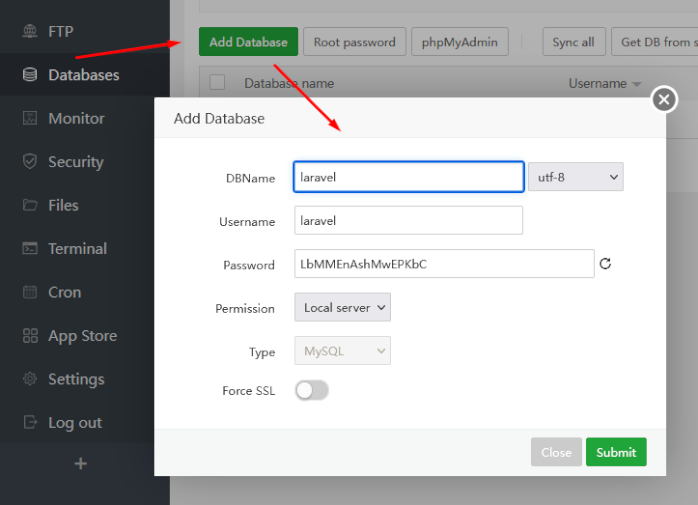Close the Add Database dialog with X
The height and width of the screenshot is (505, 698).
(x=664, y=99)
